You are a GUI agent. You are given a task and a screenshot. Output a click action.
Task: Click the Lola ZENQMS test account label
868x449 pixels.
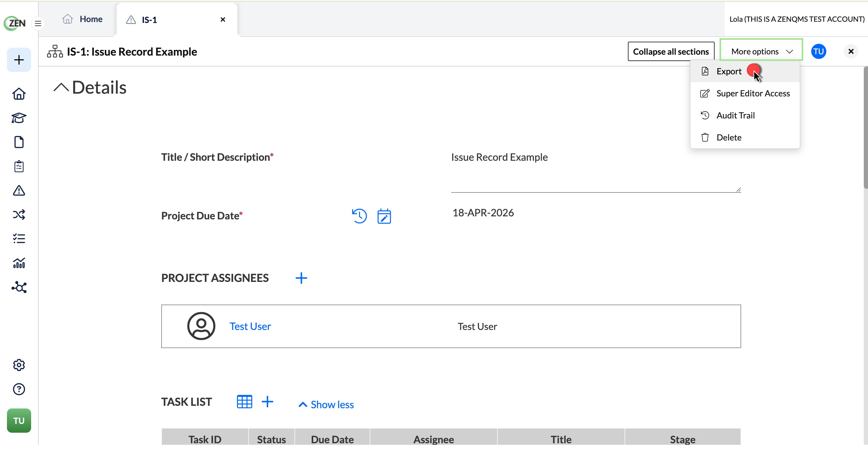(x=797, y=19)
